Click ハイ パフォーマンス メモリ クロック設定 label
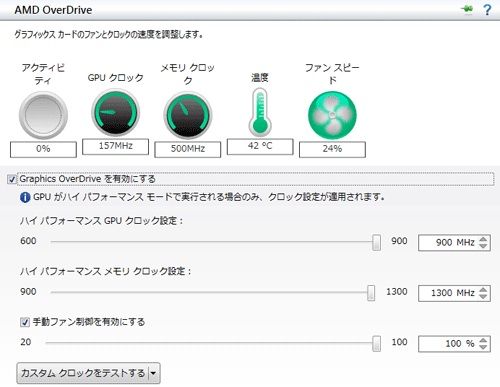 point(105,271)
